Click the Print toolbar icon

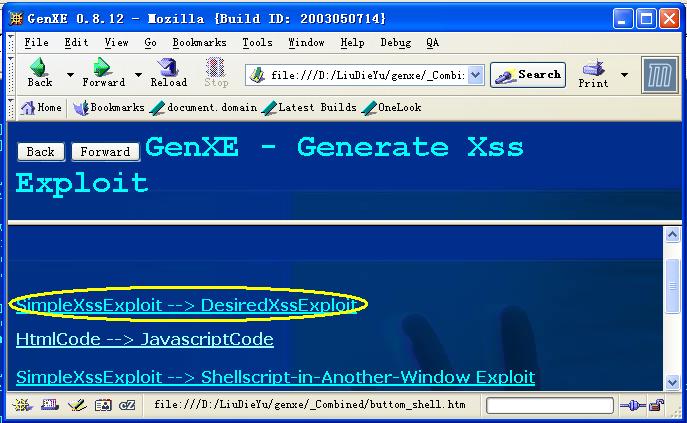(x=594, y=72)
